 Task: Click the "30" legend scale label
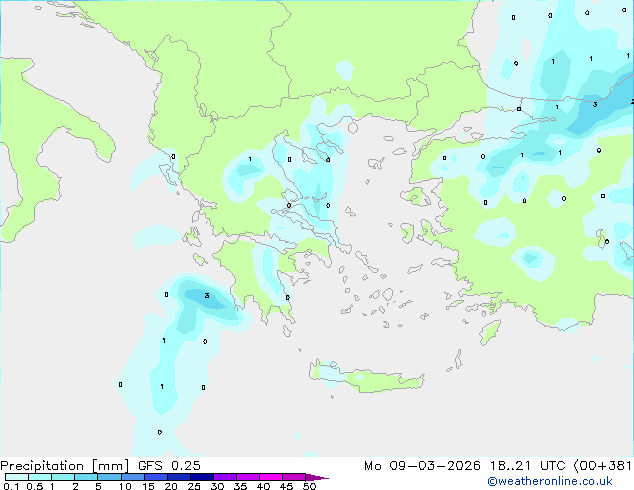click(217, 486)
